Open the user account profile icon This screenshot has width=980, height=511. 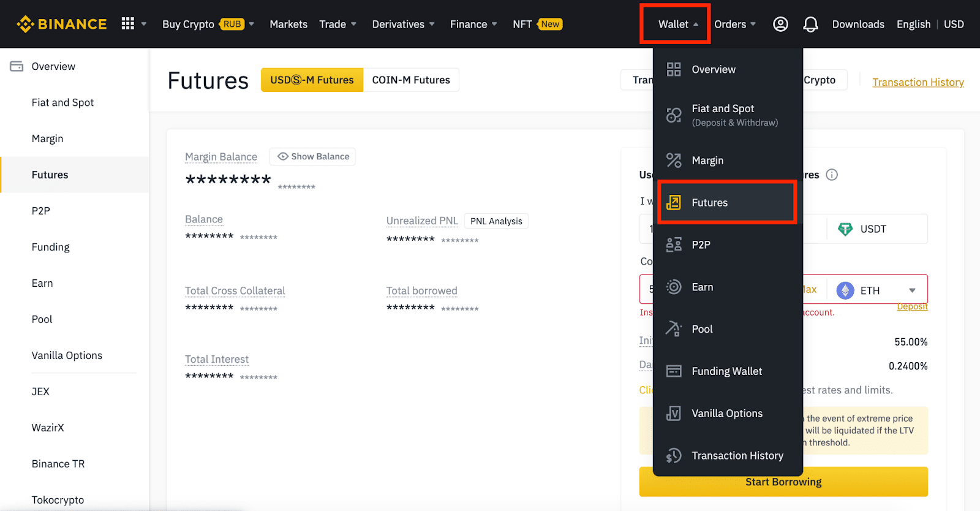[780, 24]
